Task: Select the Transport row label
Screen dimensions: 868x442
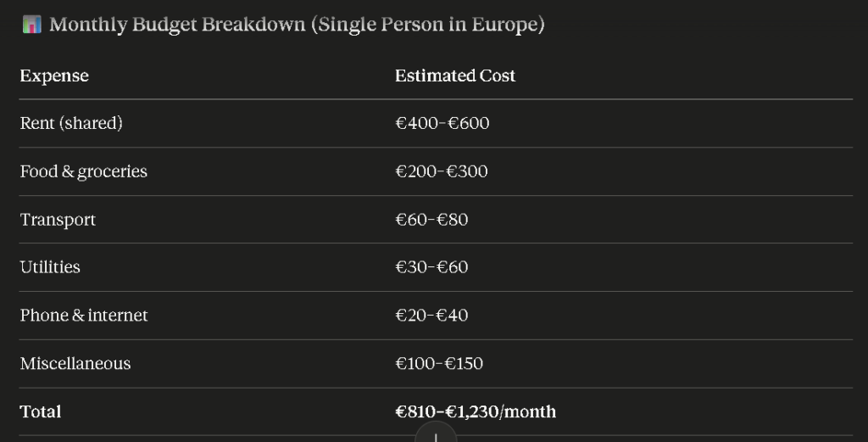Action: (x=58, y=220)
